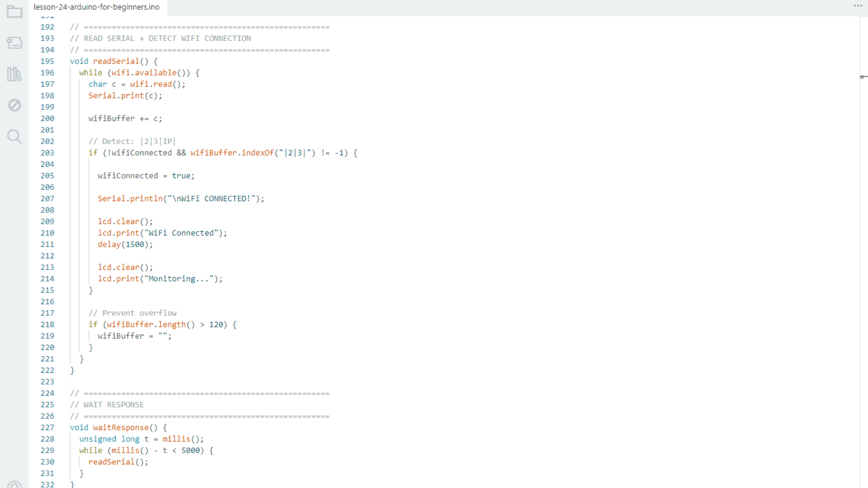Click line number 218
The width and height of the screenshot is (868, 488).
47,325
